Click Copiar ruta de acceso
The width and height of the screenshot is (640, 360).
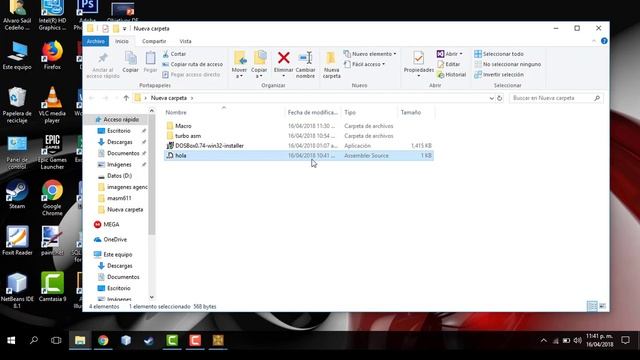click(x=193, y=64)
